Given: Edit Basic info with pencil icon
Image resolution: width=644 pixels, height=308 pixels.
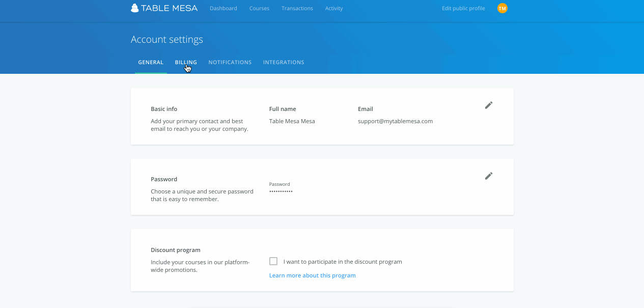Looking at the screenshot, I should point(489,105).
